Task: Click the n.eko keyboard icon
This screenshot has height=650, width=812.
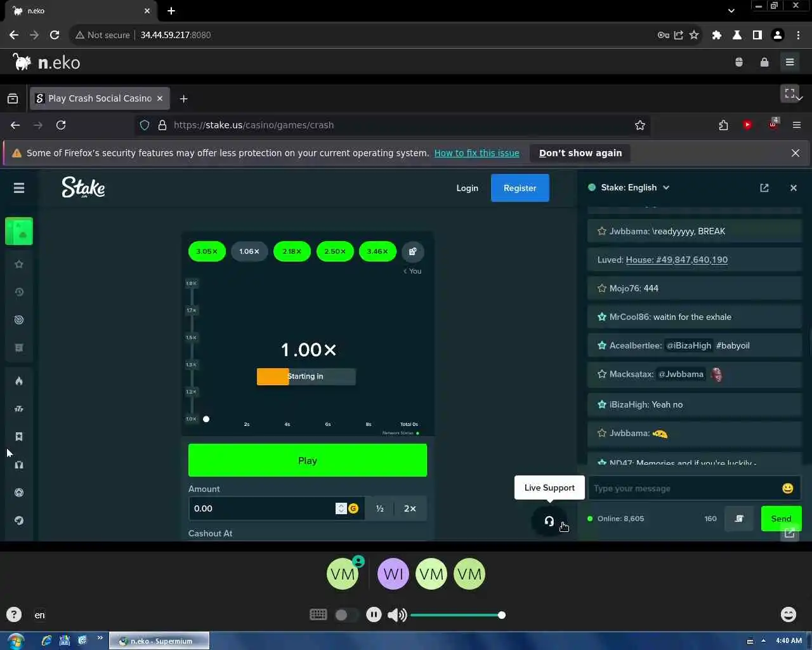Action: pos(318,614)
